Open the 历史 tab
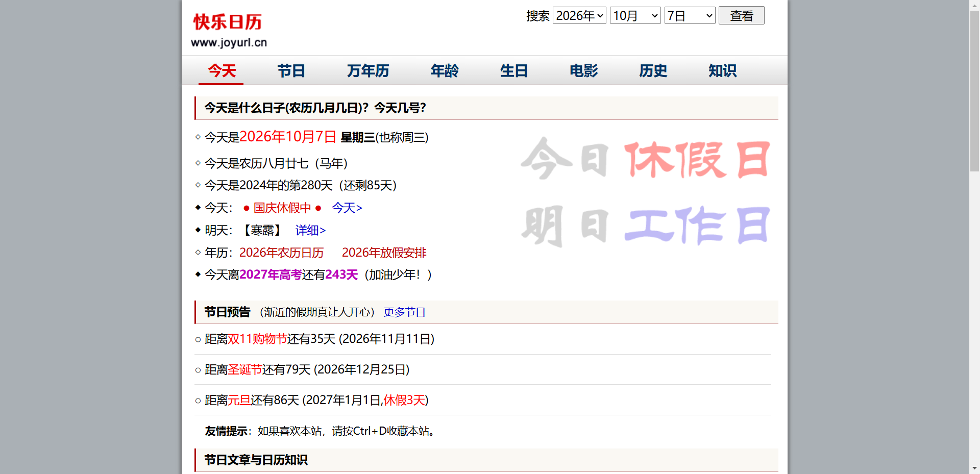980x474 pixels. 653,70
